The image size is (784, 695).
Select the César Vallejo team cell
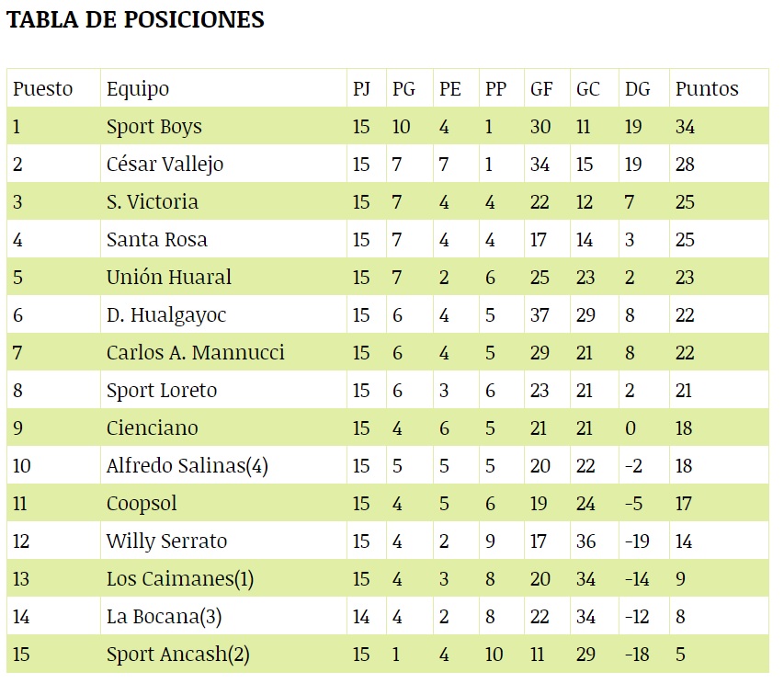(165, 165)
